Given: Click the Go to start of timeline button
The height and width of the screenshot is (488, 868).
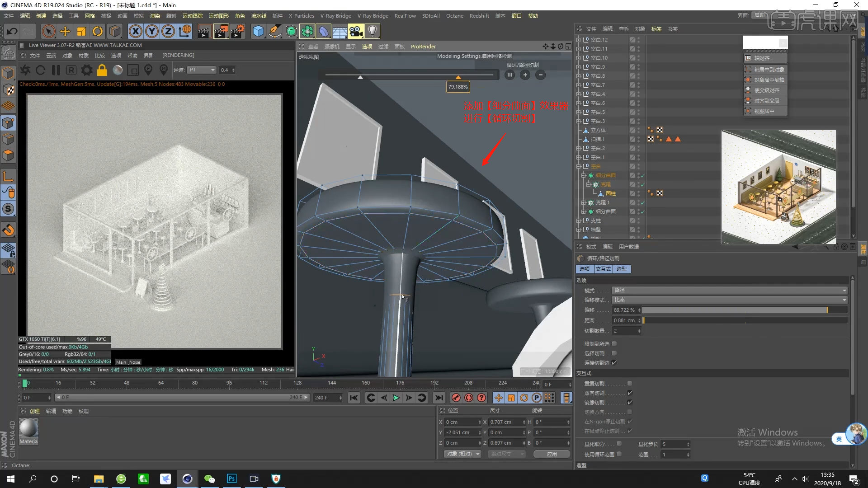Looking at the screenshot, I should pyautogui.click(x=354, y=398).
